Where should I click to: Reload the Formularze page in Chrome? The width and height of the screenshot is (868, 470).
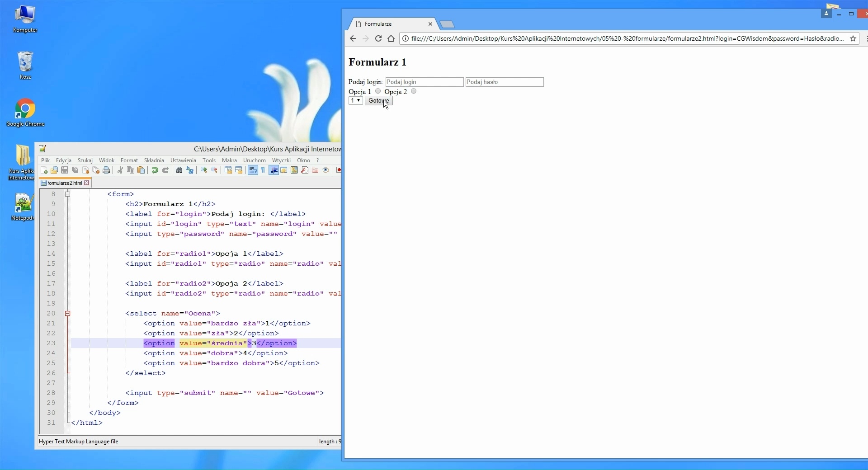click(x=378, y=39)
